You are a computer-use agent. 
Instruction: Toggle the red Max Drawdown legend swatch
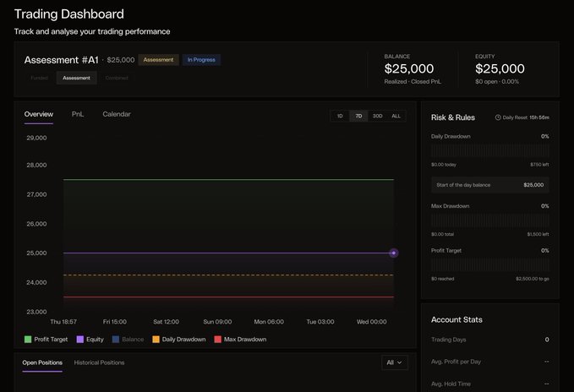point(218,340)
